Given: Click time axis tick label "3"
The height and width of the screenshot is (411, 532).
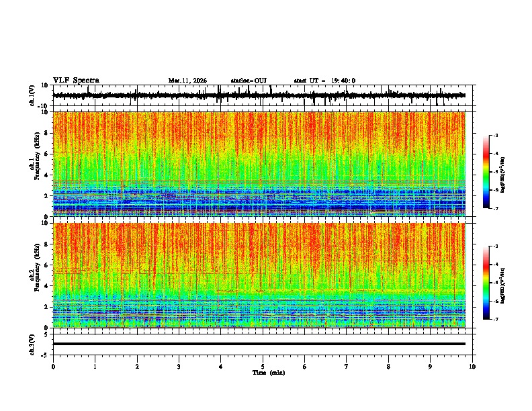Looking at the screenshot, I should pos(179,367).
